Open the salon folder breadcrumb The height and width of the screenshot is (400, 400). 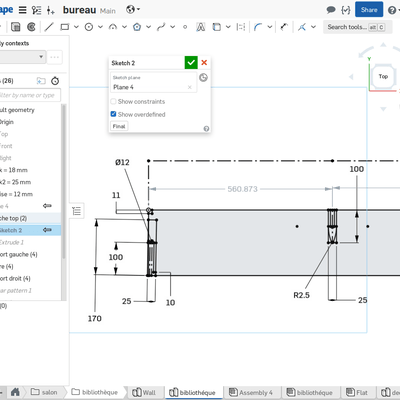click(x=44, y=392)
